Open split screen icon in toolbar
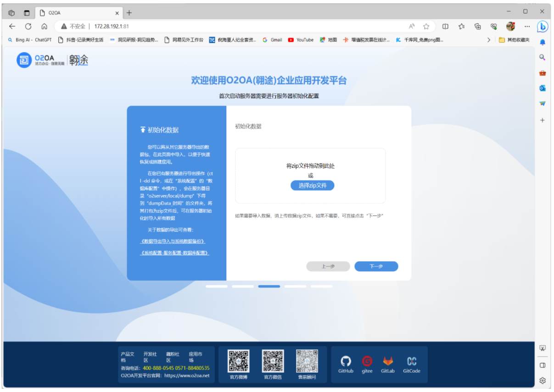 (445, 26)
